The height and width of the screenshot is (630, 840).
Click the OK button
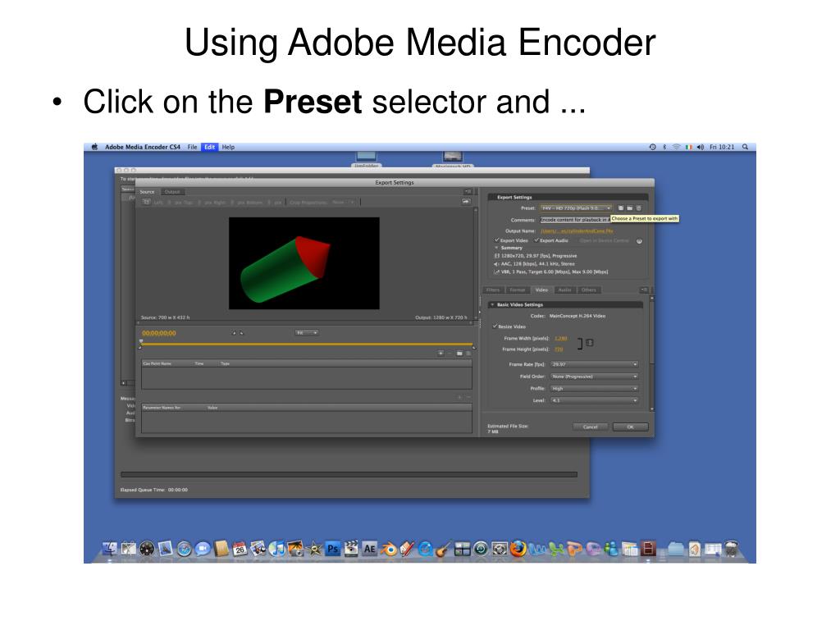[x=631, y=427]
